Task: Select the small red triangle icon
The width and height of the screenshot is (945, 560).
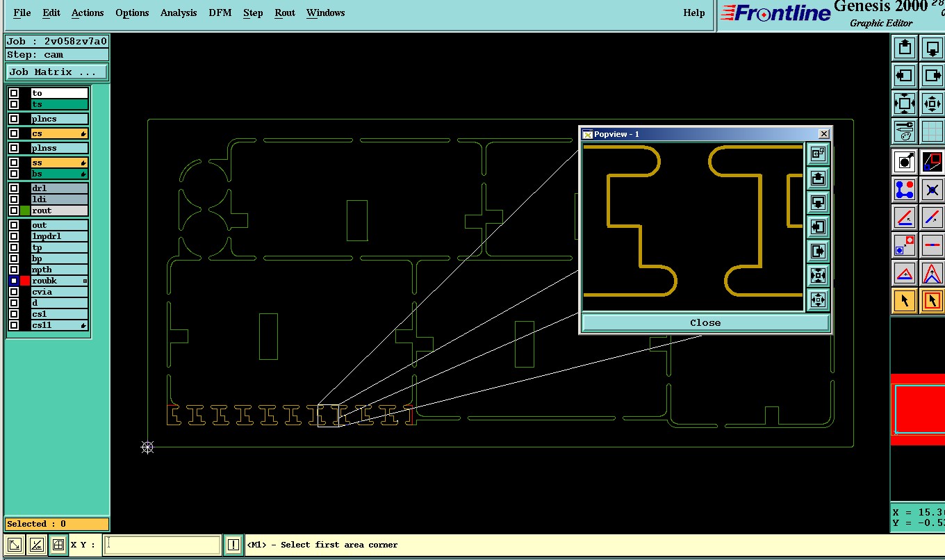Action: pos(904,273)
